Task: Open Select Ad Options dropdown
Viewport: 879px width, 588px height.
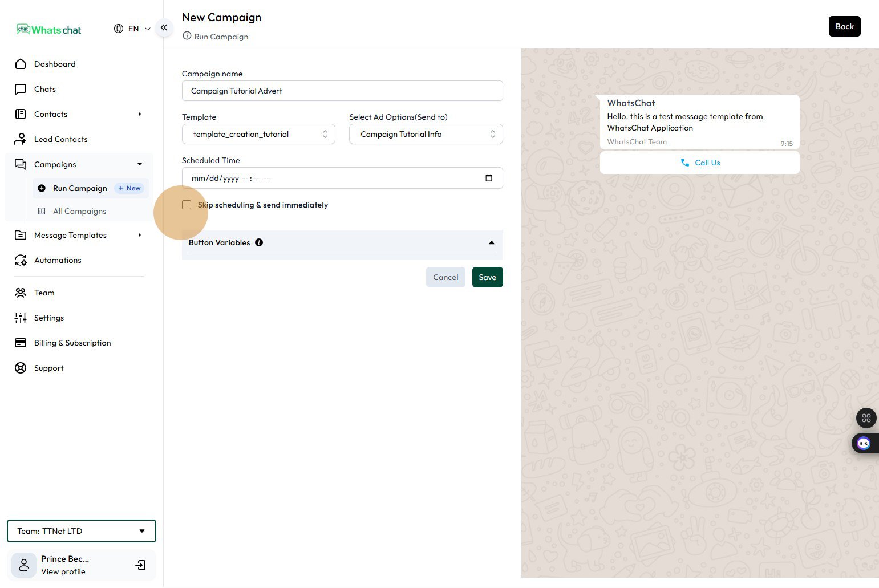Action: [426, 134]
